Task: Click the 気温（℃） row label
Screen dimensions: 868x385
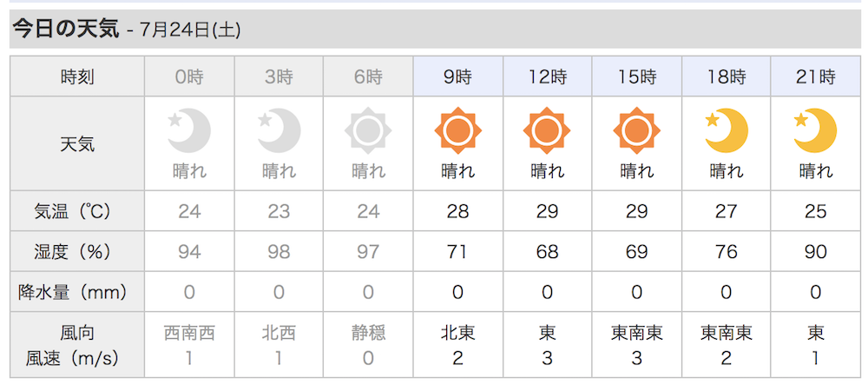Action: (77, 211)
